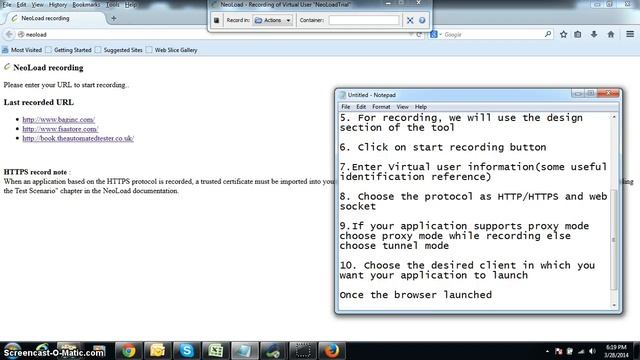Go back with Firefox back arrow
The height and width of the screenshot is (360, 640).
point(9,34)
